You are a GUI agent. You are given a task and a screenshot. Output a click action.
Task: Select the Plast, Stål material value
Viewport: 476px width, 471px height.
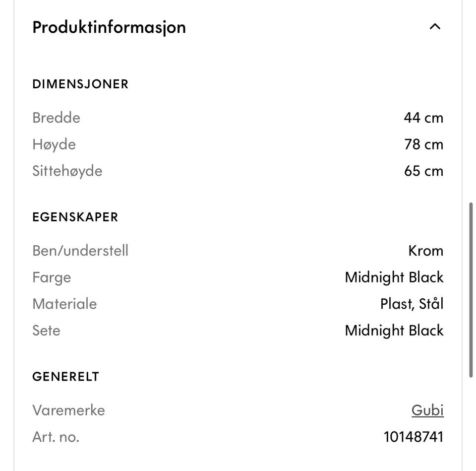(x=412, y=304)
